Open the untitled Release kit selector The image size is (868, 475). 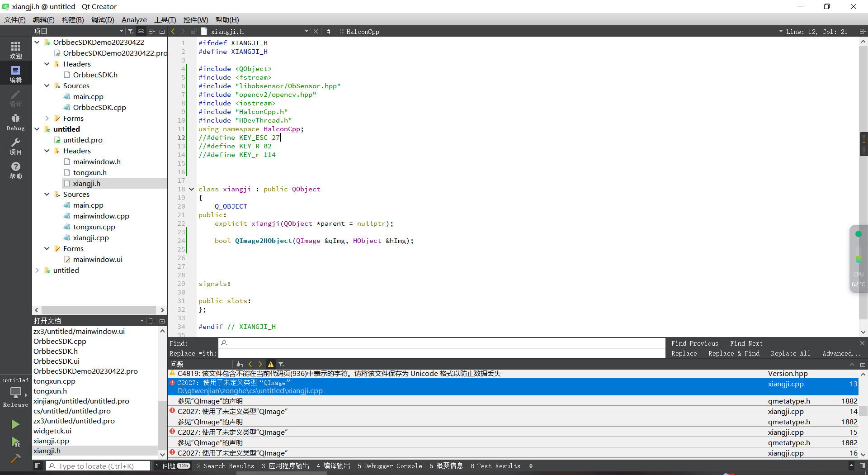point(16,392)
